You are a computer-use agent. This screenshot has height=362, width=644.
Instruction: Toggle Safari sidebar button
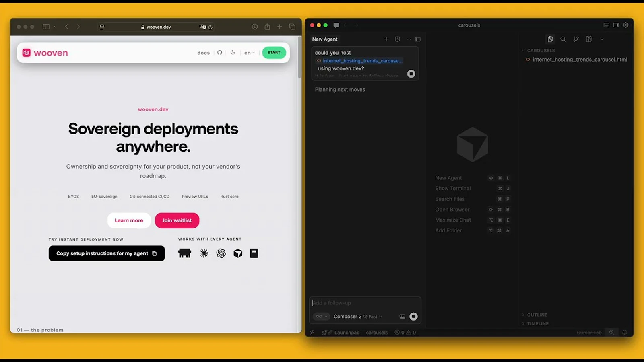[x=46, y=27]
